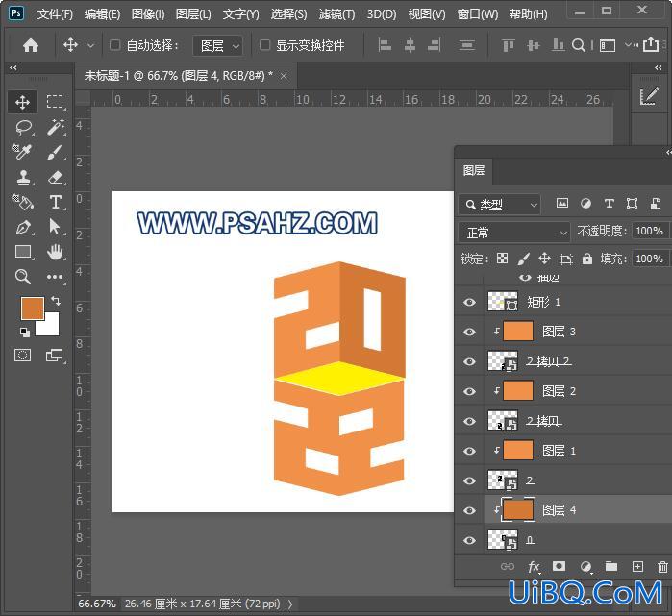Align horizontal centers in options bar

(x=410, y=45)
